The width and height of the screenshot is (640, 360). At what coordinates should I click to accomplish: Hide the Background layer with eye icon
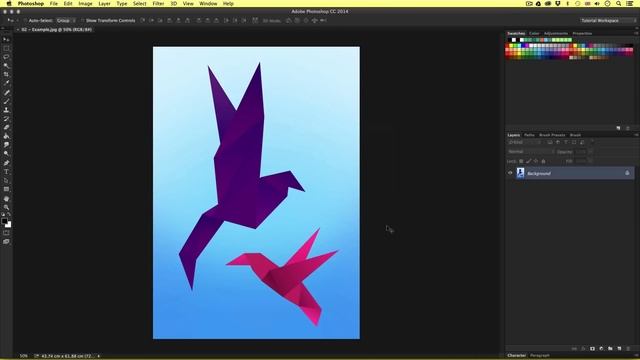coord(510,173)
